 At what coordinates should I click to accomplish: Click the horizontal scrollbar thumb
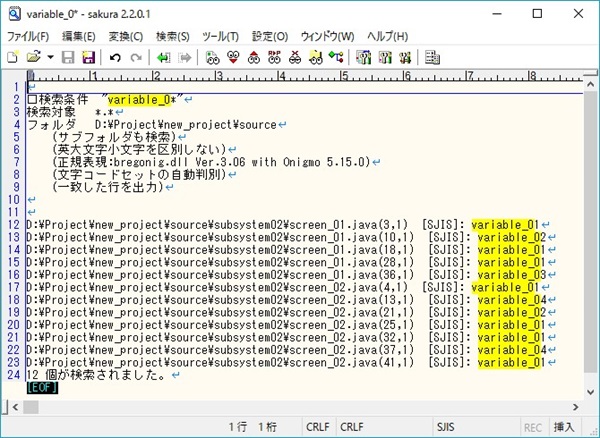[31, 407]
